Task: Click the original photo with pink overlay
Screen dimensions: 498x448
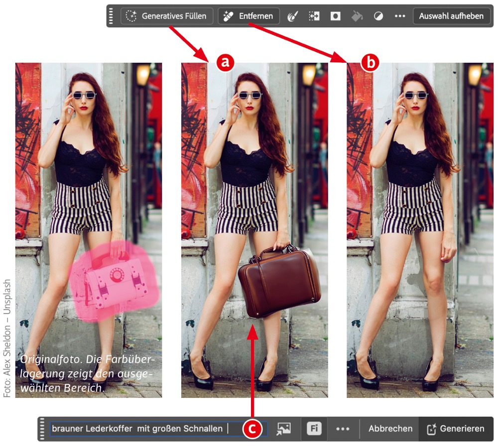Action: [89, 230]
